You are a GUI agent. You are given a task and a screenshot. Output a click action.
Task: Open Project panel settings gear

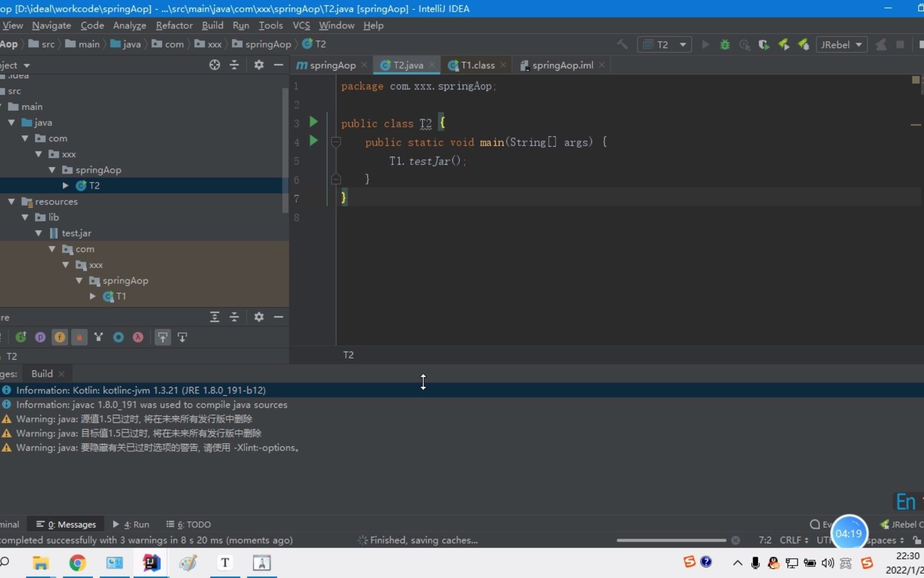(x=259, y=65)
